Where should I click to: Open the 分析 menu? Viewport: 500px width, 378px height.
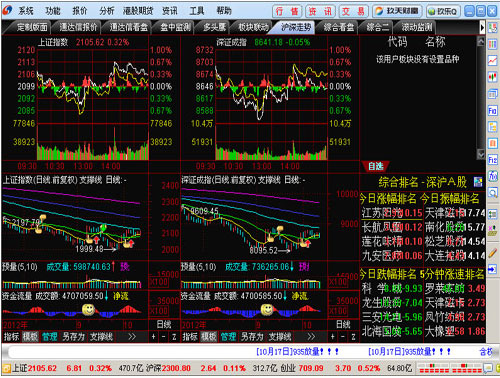(x=107, y=11)
